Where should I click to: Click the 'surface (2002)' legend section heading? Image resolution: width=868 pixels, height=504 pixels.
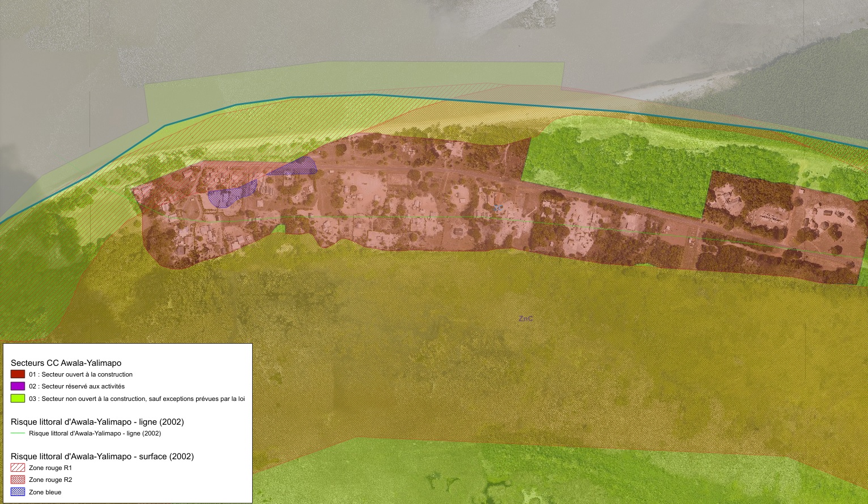(x=102, y=456)
